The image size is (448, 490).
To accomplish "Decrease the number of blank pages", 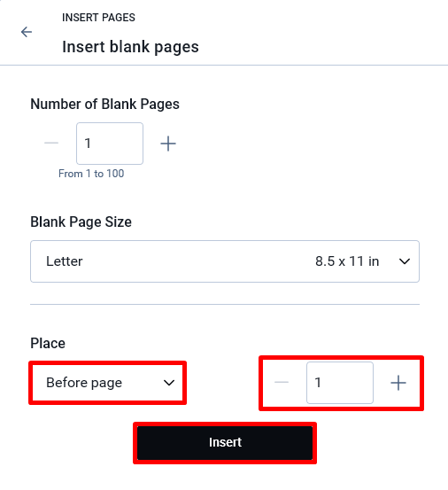I will (x=51, y=144).
